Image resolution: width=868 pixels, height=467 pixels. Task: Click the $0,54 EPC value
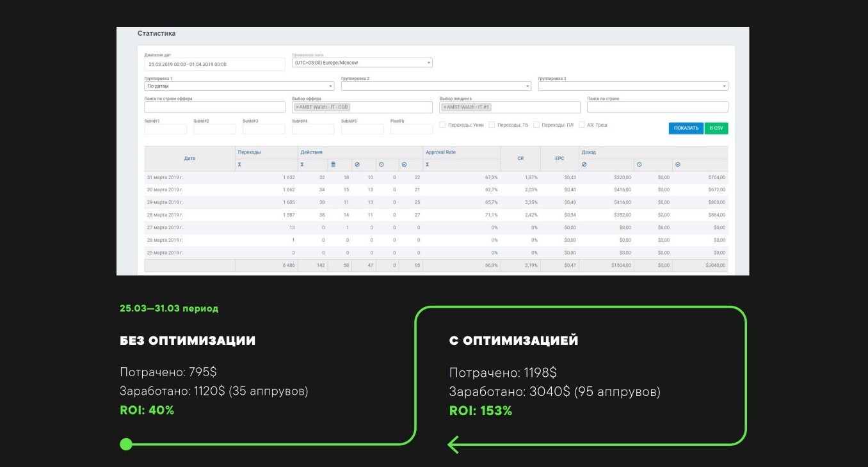pyautogui.click(x=570, y=215)
